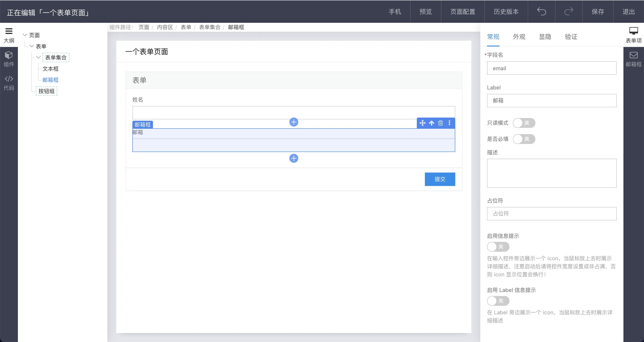Click the 字段名 input containing email
Image resolution: width=644 pixels, height=342 pixels.
551,68
